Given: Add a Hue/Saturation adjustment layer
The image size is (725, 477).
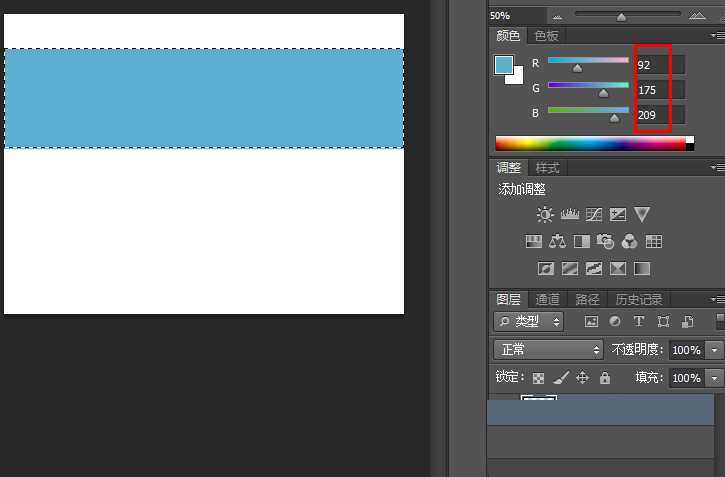Looking at the screenshot, I should (534, 241).
